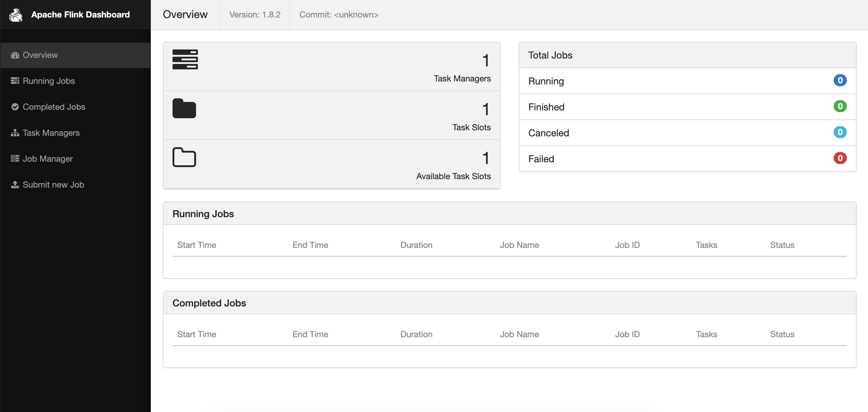Click the Running Jobs sidebar list icon
This screenshot has height=412, width=868.
[x=15, y=81]
